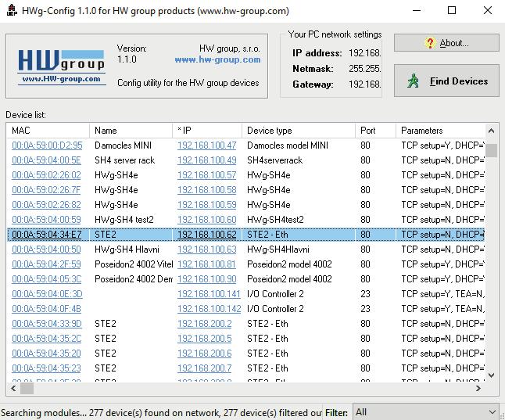The width and height of the screenshot is (505, 420).
Task: Open IP link 192.168.100.90
Action: point(206,278)
